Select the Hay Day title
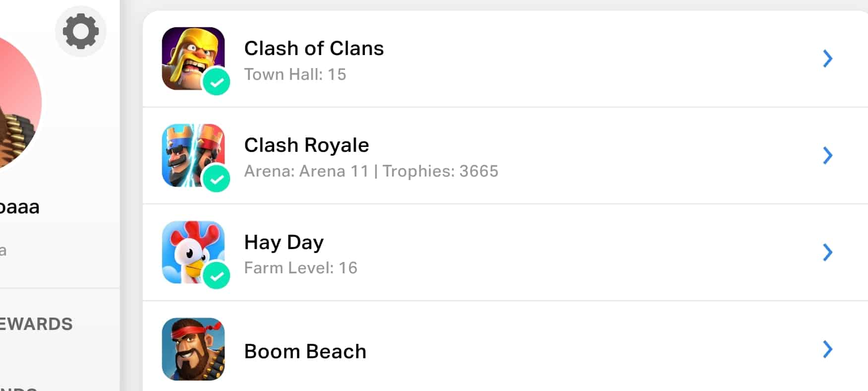Screen dimensions: 868x391 tap(284, 242)
